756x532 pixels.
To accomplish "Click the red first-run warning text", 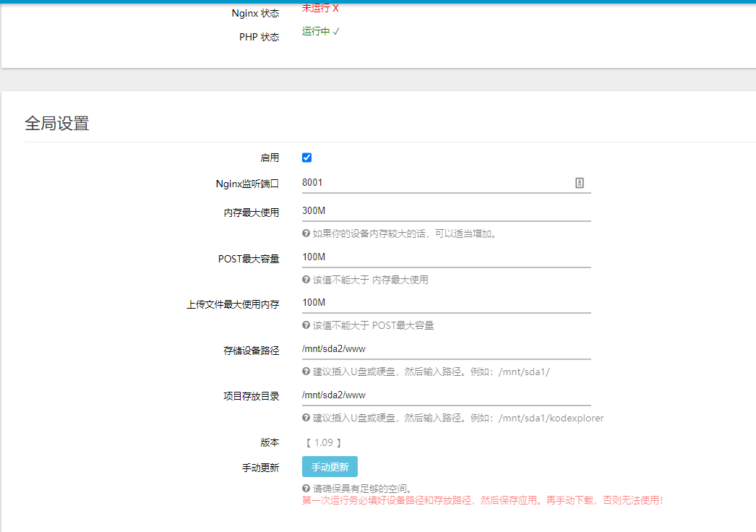I will (x=482, y=500).
